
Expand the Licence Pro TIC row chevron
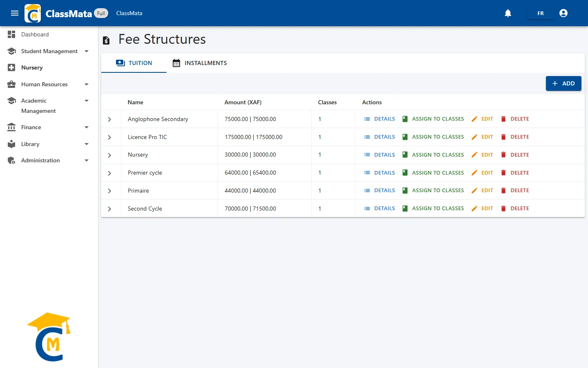[x=109, y=137]
